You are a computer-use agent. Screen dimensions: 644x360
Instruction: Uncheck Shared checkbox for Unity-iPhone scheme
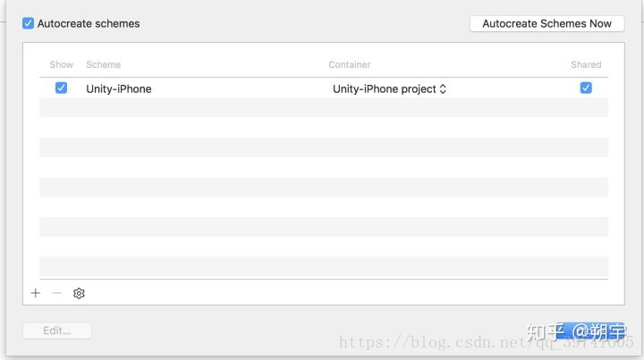pos(586,88)
